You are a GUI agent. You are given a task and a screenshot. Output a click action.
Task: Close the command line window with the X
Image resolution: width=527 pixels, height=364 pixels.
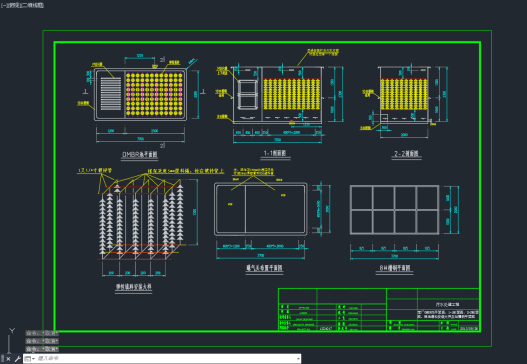[x=8, y=359]
